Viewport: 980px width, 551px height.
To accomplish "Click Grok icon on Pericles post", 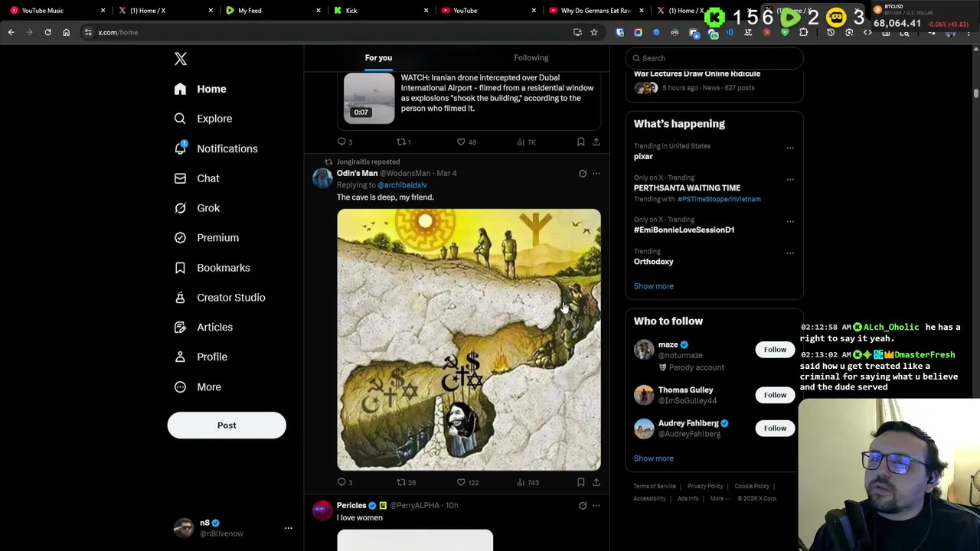I will coord(583,506).
